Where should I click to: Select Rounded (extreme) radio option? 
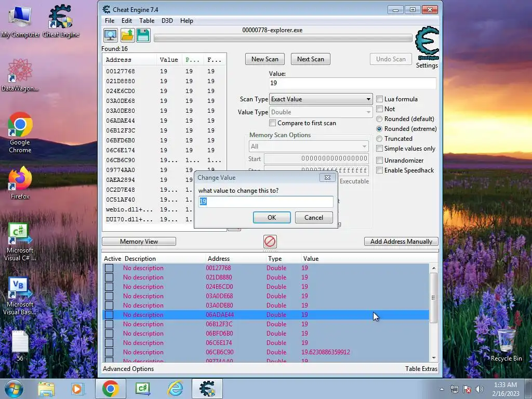pyautogui.click(x=379, y=129)
